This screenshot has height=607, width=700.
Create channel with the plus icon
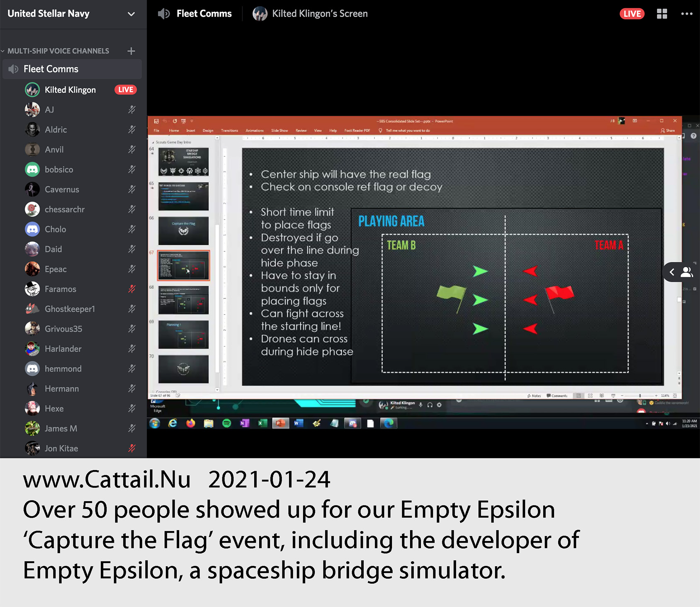click(x=131, y=51)
